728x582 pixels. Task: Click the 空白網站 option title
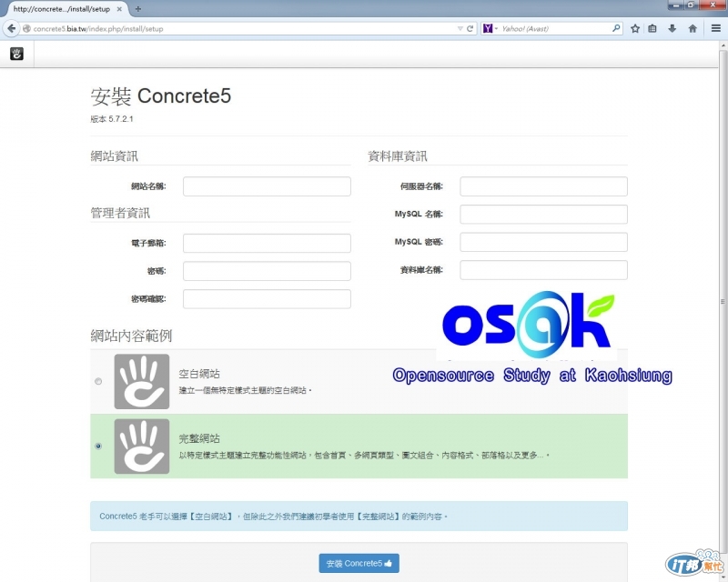(199, 373)
